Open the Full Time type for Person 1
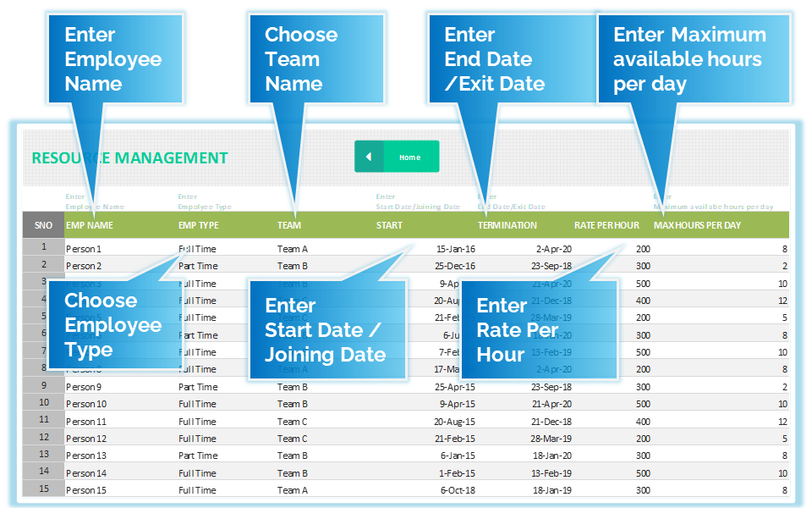Screen dimensions: 812x508 tap(197, 249)
